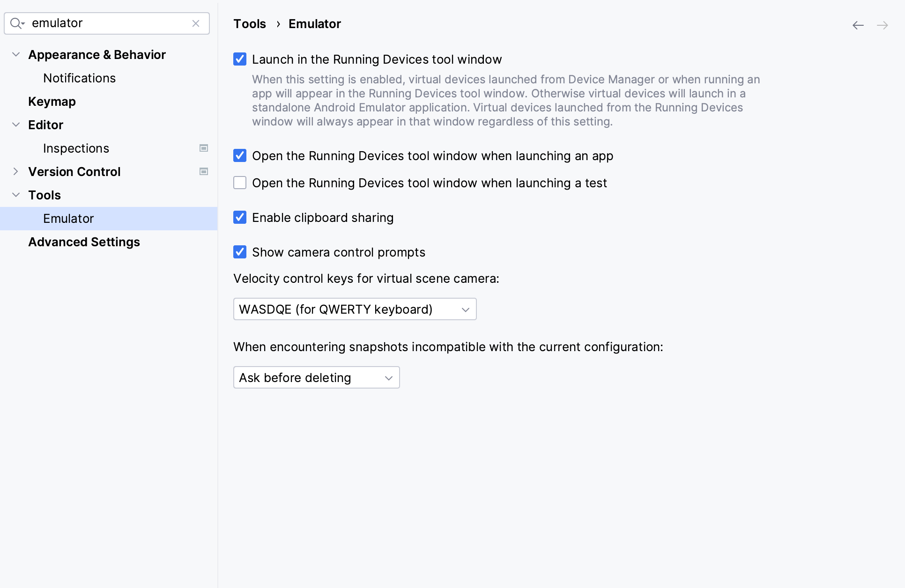This screenshot has height=588, width=905.
Task: Navigate forward with the right arrow
Action: click(x=882, y=25)
